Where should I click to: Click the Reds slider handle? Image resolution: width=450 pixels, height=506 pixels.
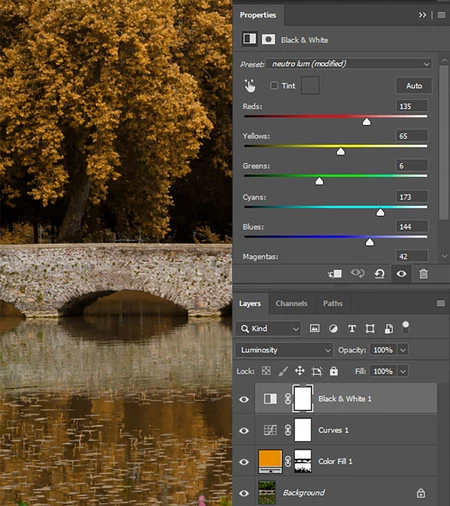[x=367, y=122]
